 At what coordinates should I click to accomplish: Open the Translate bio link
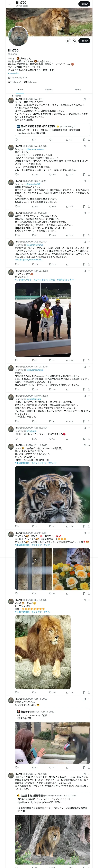(14, 73)
